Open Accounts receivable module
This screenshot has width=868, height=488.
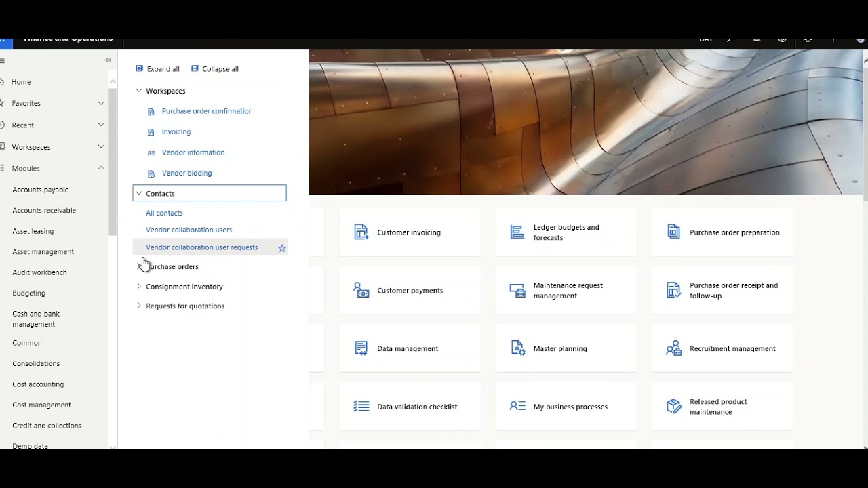pos(44,211)
